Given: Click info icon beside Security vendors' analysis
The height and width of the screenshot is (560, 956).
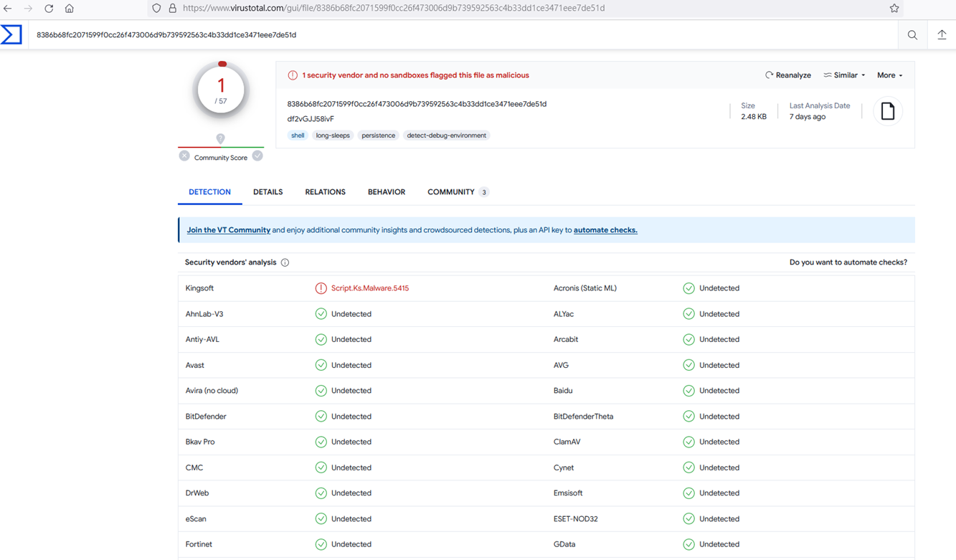Looking at the screenshot, I should tap(285, 262).
